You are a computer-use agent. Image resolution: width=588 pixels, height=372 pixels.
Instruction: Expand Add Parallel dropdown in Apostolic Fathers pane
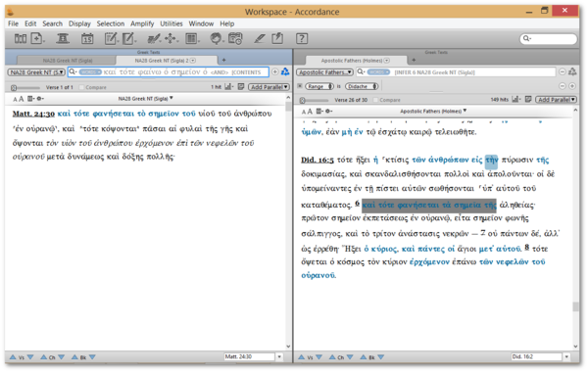point(556,99)
